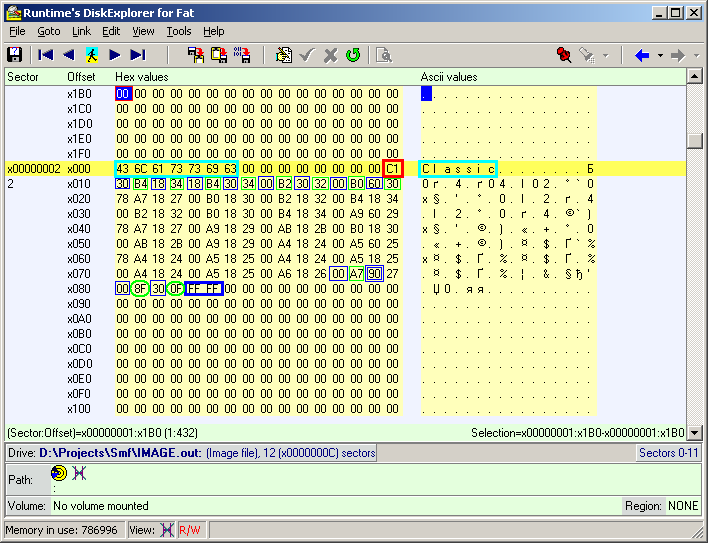Select byte 78 at offset x020

(x=122, y=199)
